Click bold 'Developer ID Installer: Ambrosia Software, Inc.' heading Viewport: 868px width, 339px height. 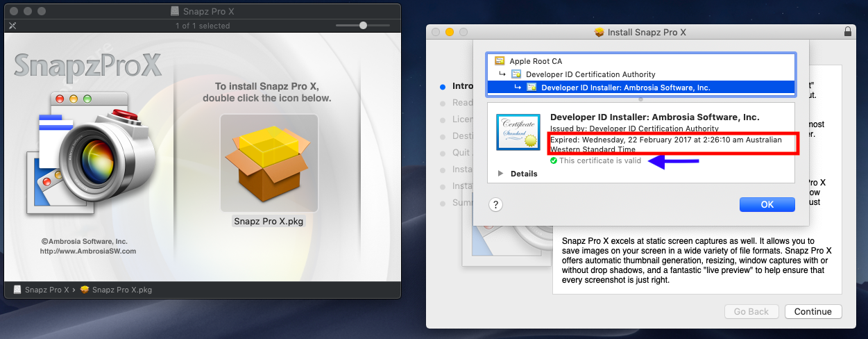(x=655, y=117)
